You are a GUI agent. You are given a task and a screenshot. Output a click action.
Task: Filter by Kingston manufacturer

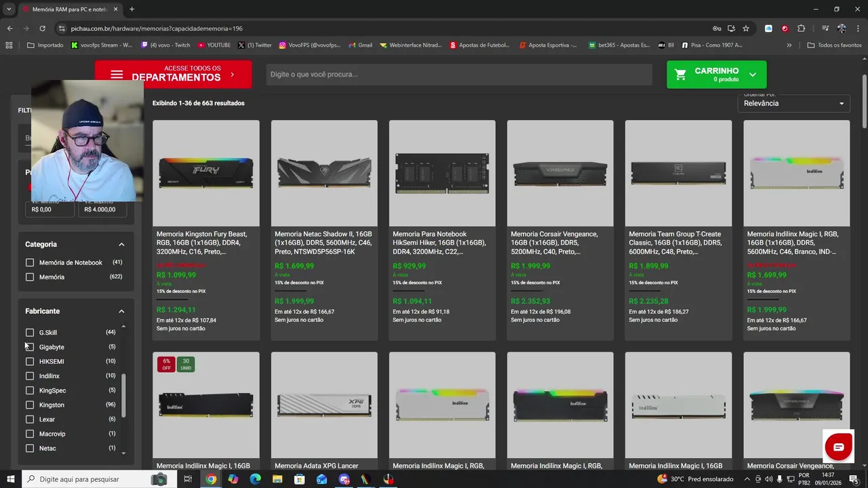[30, 405]
